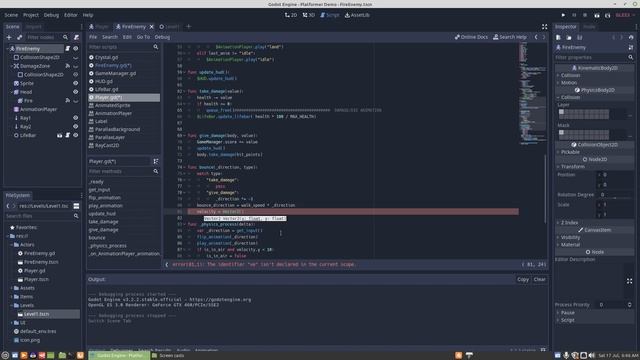Screen dimensions: 640x360
Task: Expand the Assets folder
Action: [x=11, y=288]
